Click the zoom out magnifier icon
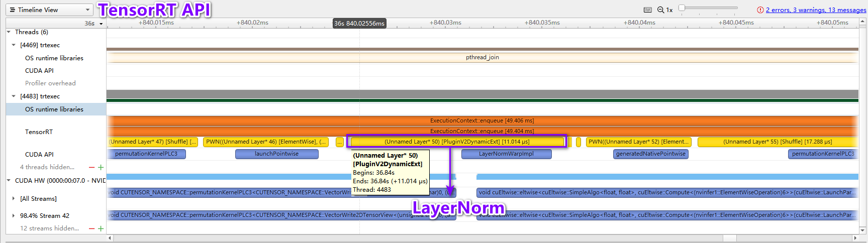This screenshot has height=243, width=868. point(661,10)
